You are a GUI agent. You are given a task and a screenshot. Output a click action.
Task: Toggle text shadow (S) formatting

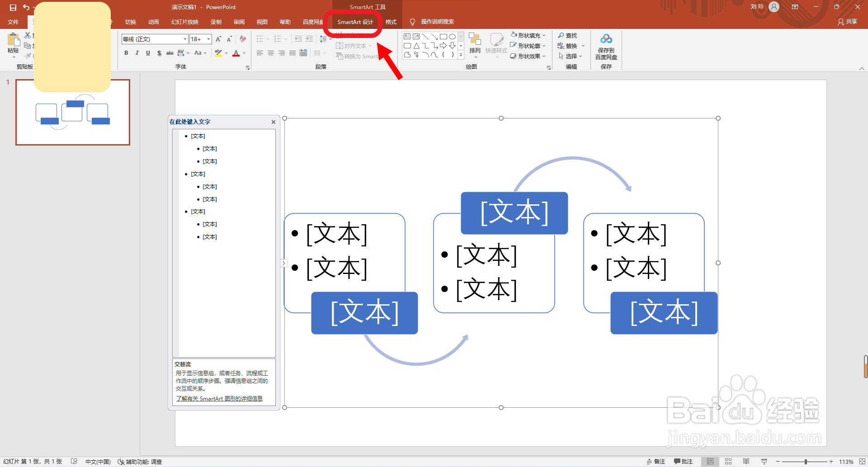tap(159, 53)
